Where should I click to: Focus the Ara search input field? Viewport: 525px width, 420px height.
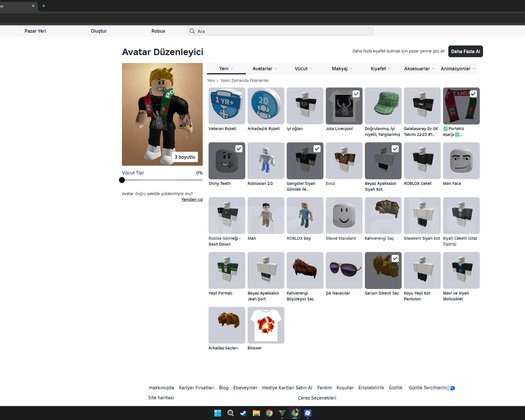(x=281, y=31)
